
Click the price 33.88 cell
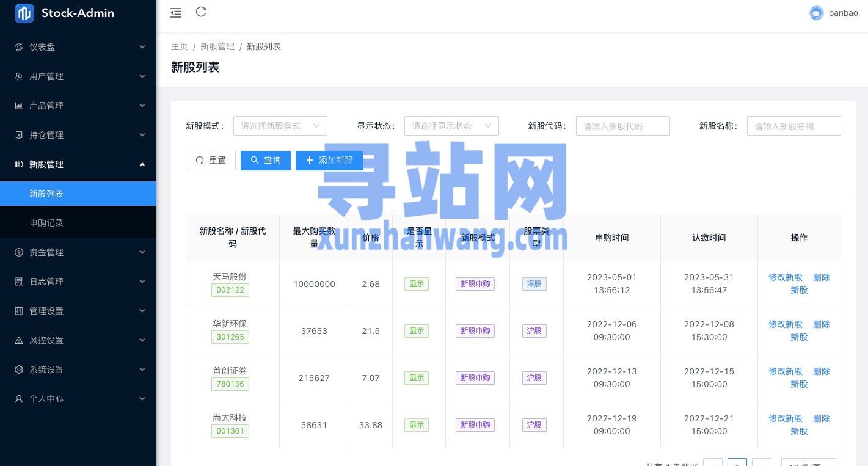371,425
